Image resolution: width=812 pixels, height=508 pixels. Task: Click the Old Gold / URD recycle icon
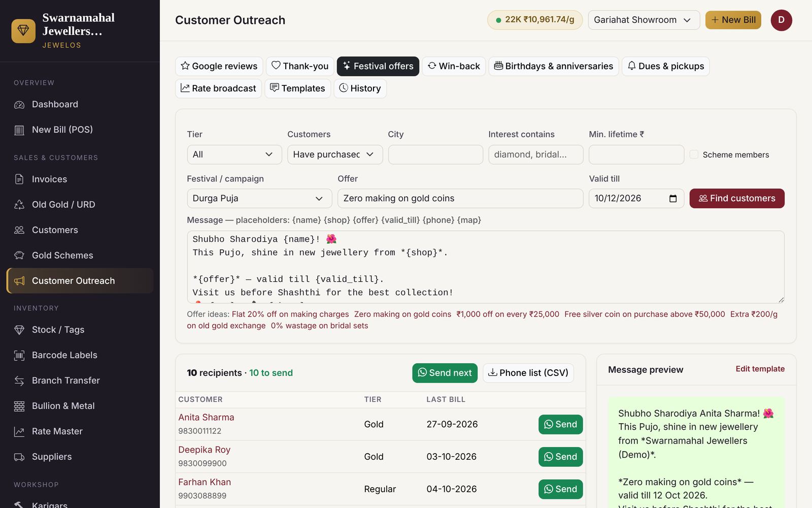click(19, 205)
